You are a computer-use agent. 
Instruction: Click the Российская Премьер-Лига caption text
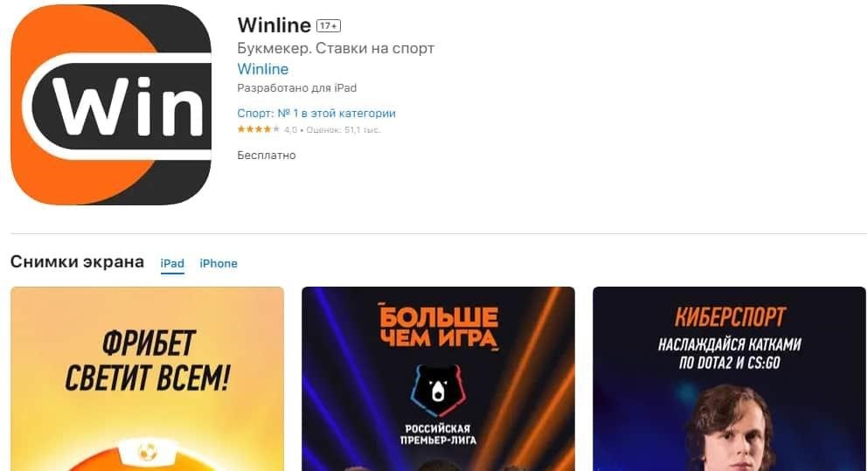(438, 434)
